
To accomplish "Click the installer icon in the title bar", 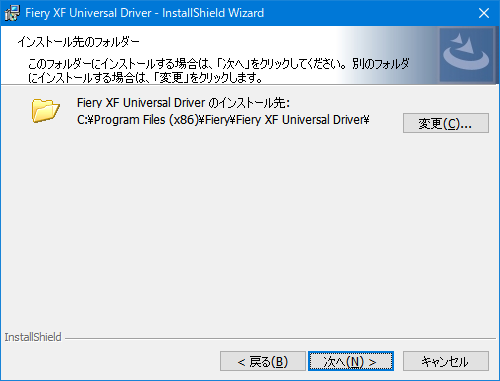I will 12,13.
